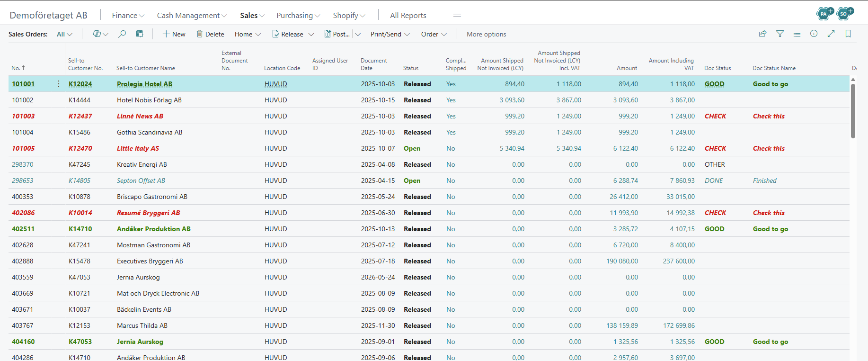This screenshot has height=361, width=868.
Task: Open the Purchasing navigation menu
Action: 298,15
